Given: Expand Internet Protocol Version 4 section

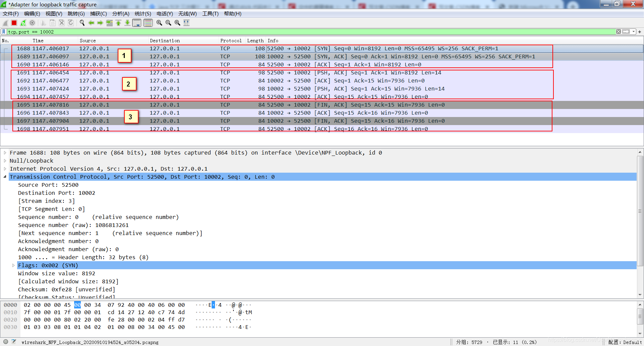Looking at the screenshot, I should tap(5, 169).
